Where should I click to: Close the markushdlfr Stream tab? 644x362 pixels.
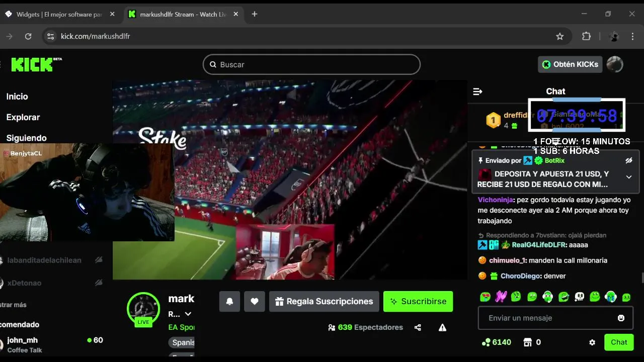234,14
